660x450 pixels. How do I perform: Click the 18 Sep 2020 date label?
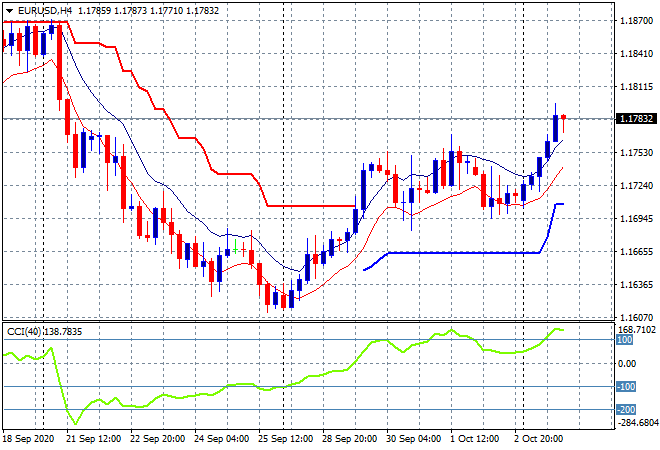click(x=29, y=439)
